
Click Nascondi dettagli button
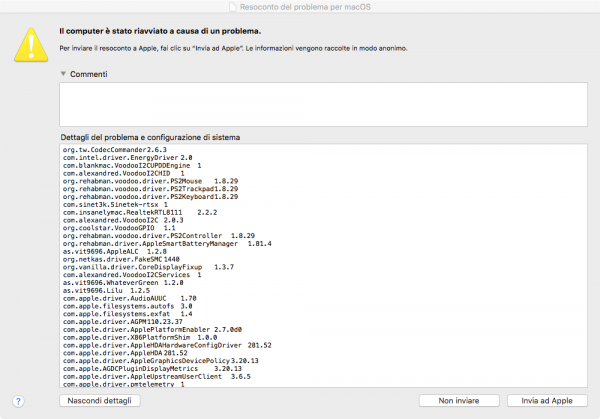100,401
